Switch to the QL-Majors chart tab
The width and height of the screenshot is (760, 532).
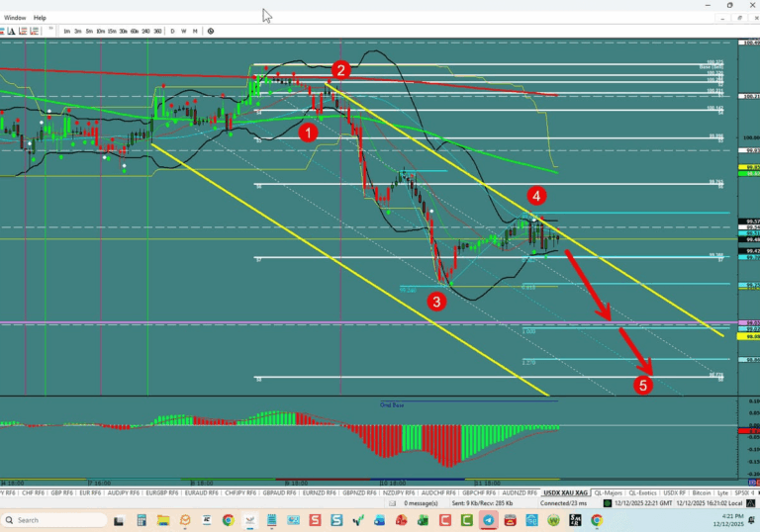[x=608, y=492]
